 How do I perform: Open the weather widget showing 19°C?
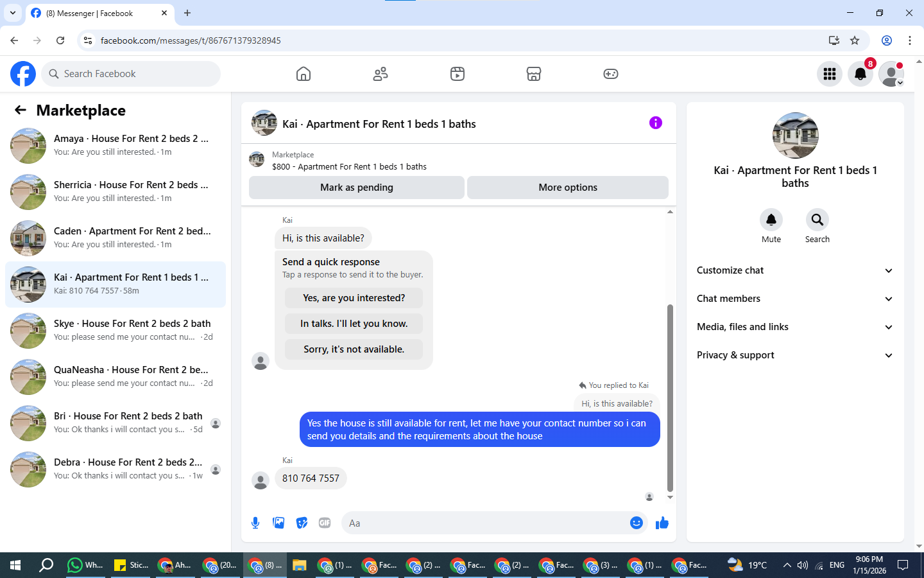click(x=747, y=565)
